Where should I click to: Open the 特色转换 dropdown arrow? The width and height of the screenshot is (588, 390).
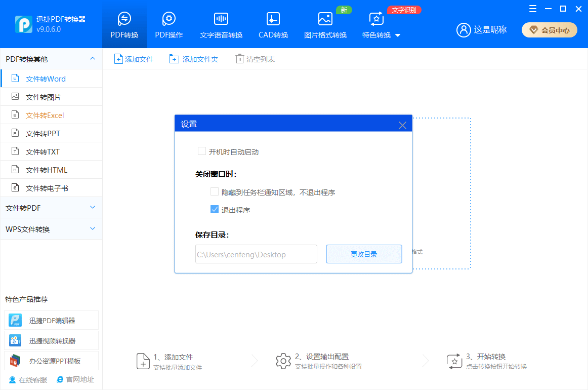coord(398,35)
